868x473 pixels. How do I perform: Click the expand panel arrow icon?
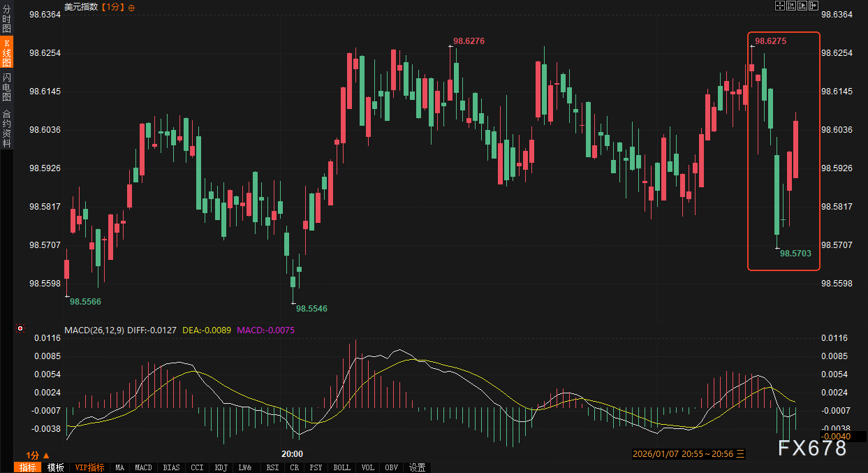coord(814,6)
